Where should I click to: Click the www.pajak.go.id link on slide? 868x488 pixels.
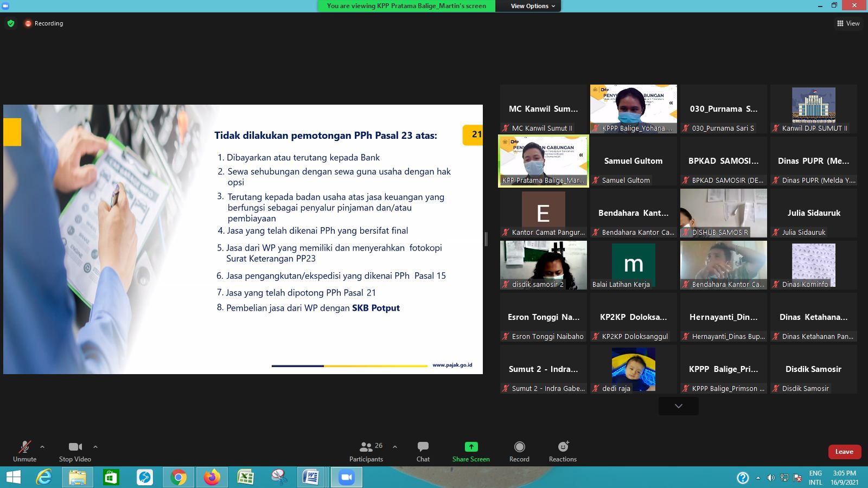[x=452, y=365]
